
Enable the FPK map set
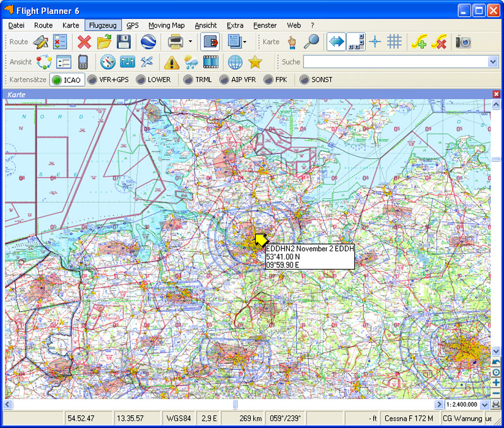pyautogui.click(x=275, y=79)
